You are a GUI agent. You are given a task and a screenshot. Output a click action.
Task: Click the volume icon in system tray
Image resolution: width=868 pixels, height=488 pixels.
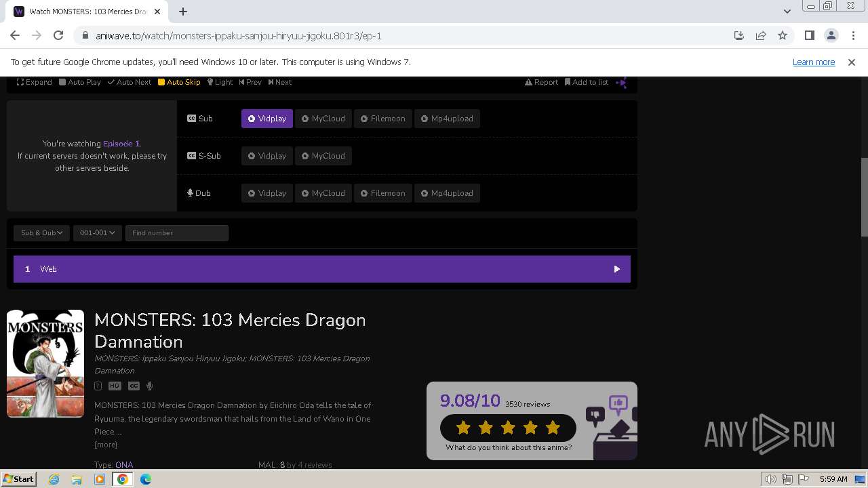(771, 479)
